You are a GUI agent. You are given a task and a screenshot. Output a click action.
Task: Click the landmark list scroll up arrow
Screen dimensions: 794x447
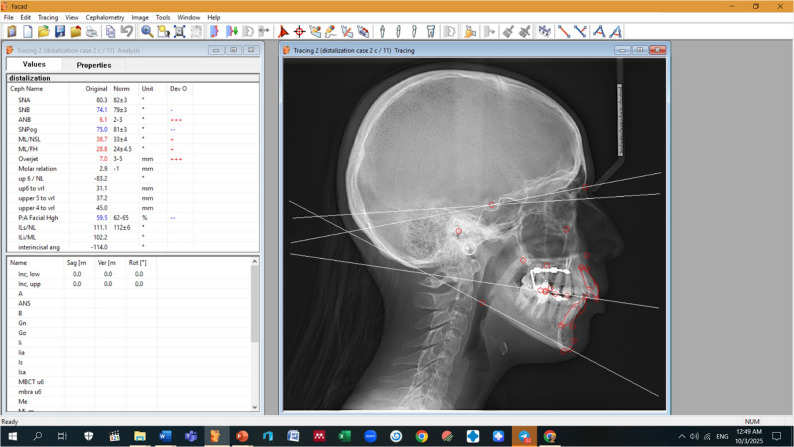[x=255, y=261]
